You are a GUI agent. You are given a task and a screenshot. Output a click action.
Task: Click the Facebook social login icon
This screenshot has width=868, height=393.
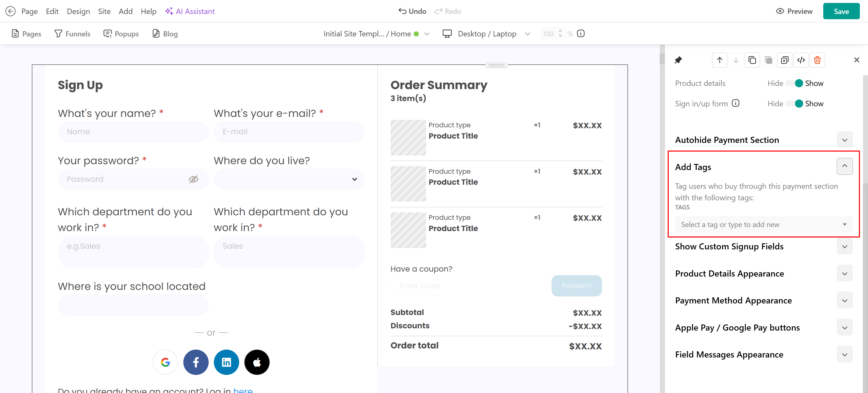pyautogui.click(x=196, y=362)
